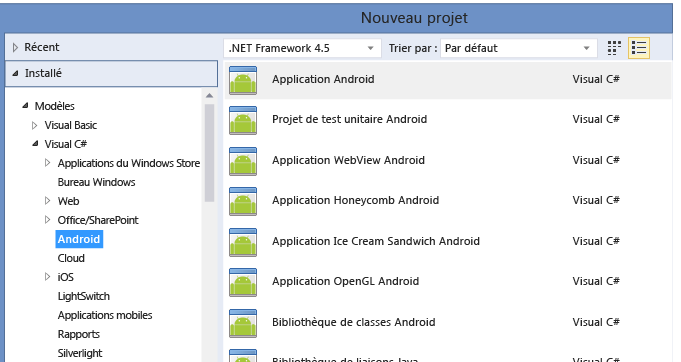Click Visual C# label in Honeycomb Android row
Screen dimensions: 681x362
pyautogui.click(x=596, y=200)
